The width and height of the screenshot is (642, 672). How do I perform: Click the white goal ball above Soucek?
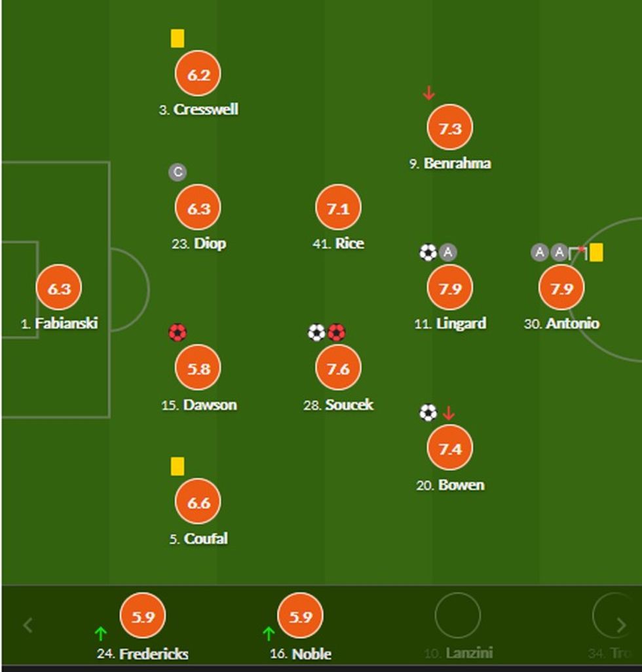316,333
